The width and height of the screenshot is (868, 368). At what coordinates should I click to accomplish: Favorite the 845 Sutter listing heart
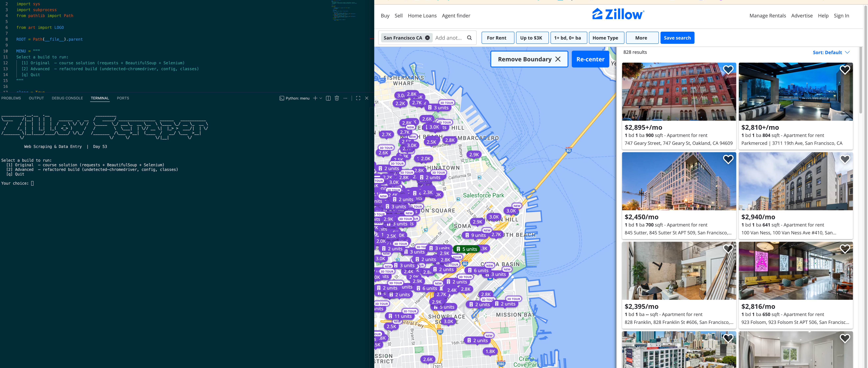point(728,159)
